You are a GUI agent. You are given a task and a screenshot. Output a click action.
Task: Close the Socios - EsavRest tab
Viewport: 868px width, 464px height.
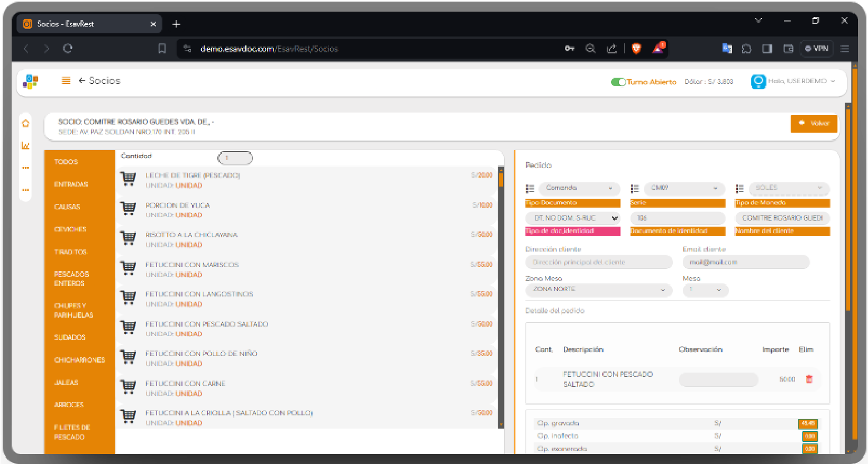(x=153, y=24)
